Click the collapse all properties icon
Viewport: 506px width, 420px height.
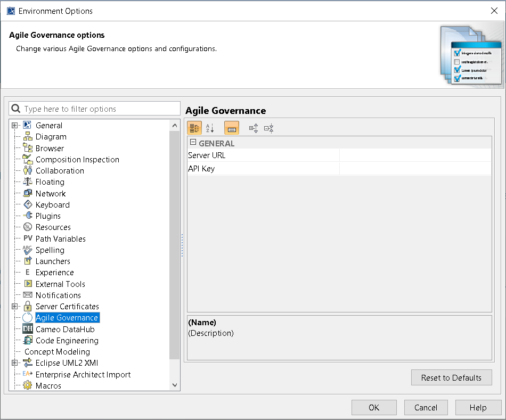pyautogui.click(x=269, y=128)
